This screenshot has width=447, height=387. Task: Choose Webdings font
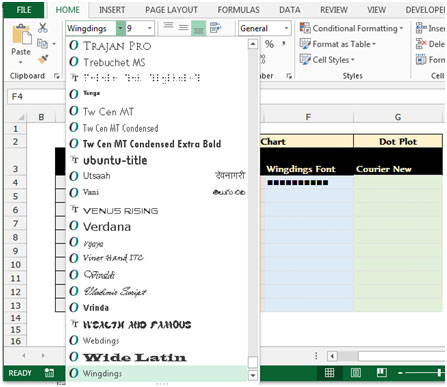pyautogui.click(x=157, y=340)
